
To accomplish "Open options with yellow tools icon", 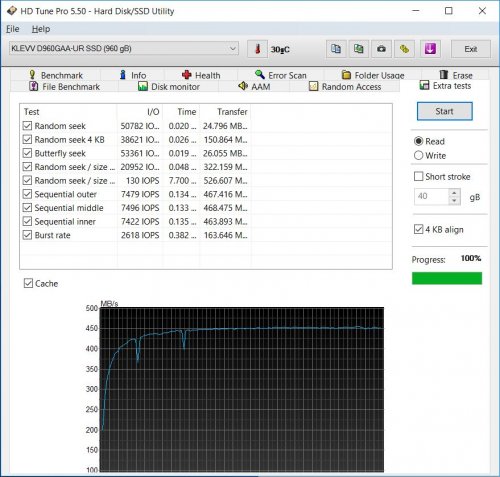I will click(404, 49).
